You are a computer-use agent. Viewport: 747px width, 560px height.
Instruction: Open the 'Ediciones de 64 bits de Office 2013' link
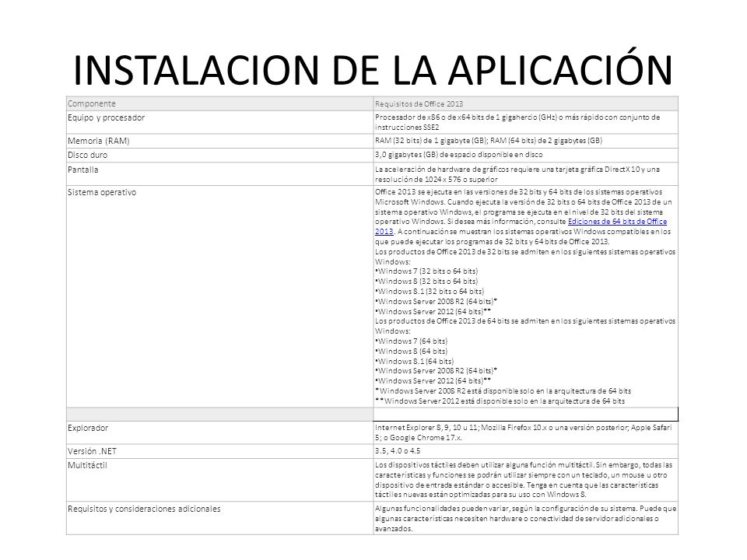[617, 222]
